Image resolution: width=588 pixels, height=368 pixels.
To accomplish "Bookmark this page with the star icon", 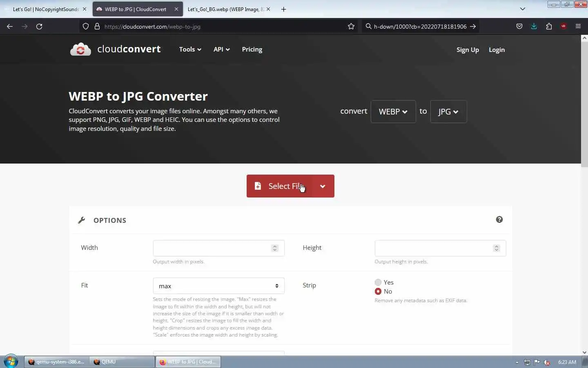I will 351,27.
